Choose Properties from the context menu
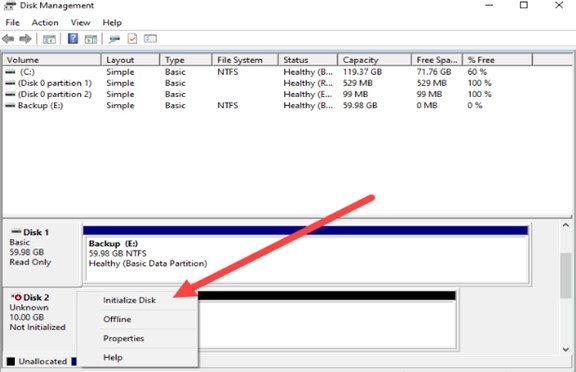Viewport: 576px width, 372px height. click(x=138, y=338)
